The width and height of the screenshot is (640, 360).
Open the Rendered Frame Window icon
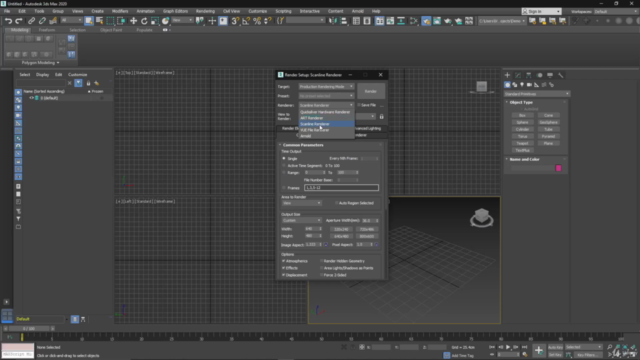pyautogui.click(x=437, y=21)
